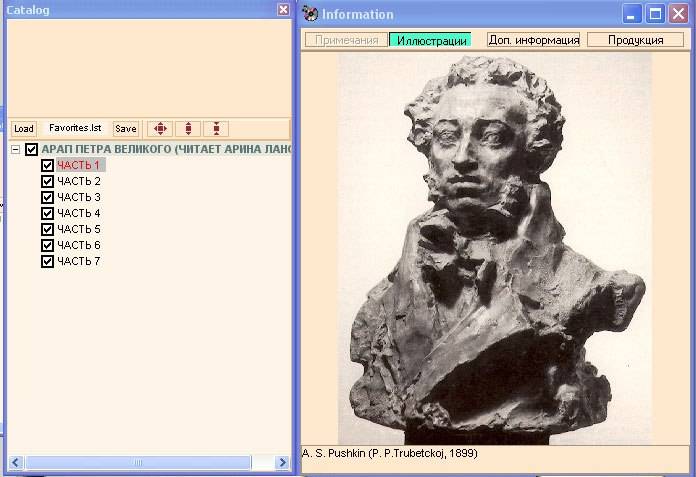Screen dimensions: 696x477
Task: Uncheck the ЧАСТЬ 1 checkbox
Action: [47, 165]
